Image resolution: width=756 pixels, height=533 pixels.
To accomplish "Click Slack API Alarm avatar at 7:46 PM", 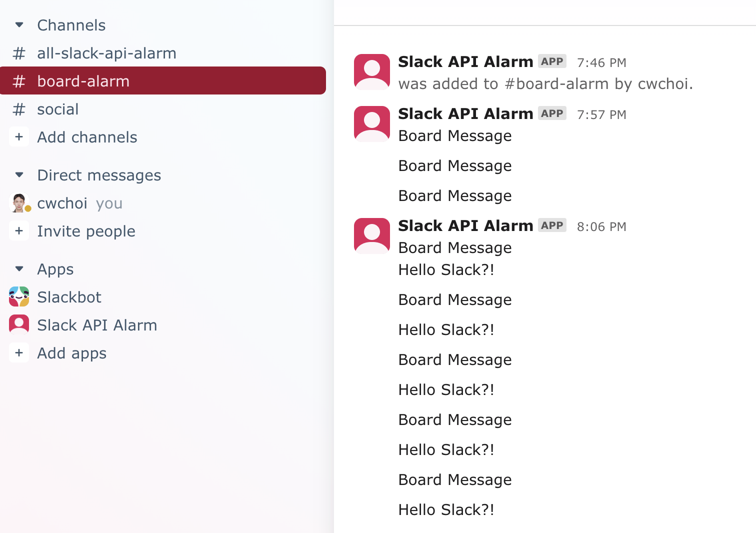I will [x=372, y=72].
